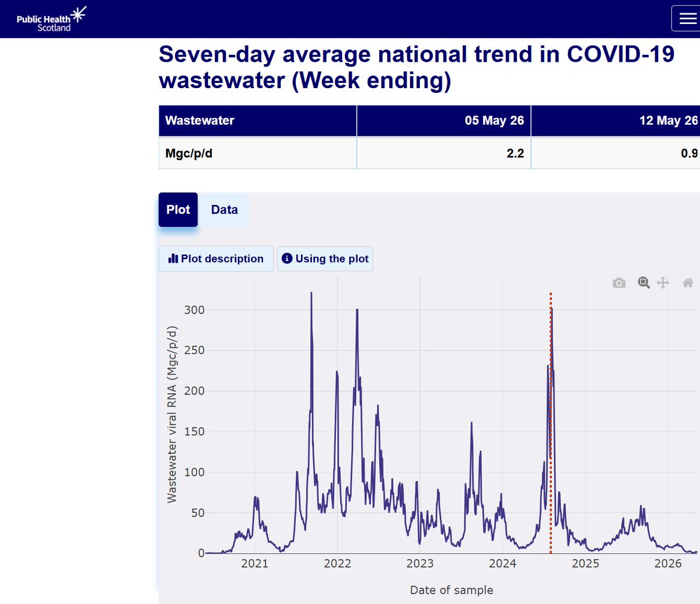Screen dimensions: 700x604
Task: Select the zoom magnifier plot tool
Action: [x=643, y=283]
